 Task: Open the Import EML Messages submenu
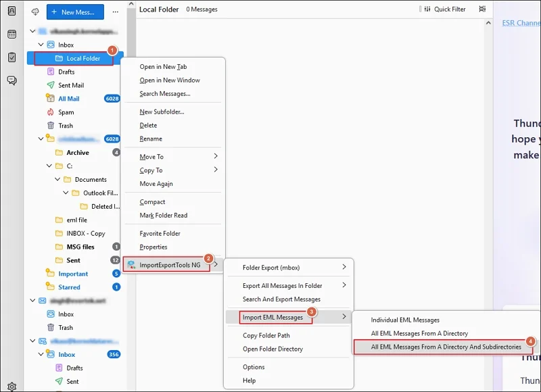tap(289, 317)
